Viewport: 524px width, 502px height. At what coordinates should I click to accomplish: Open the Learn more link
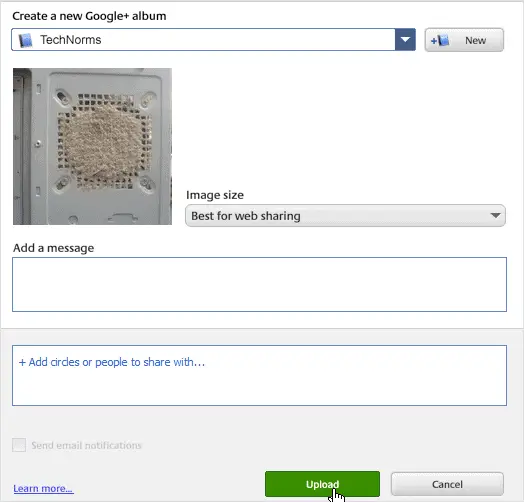point(43,489)
